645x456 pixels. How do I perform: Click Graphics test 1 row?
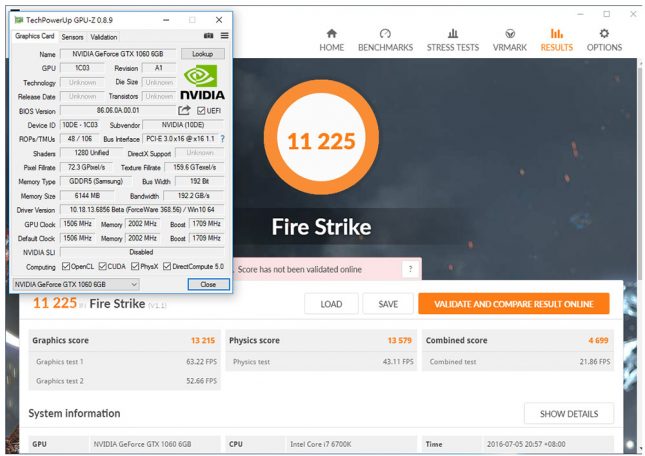125,362
